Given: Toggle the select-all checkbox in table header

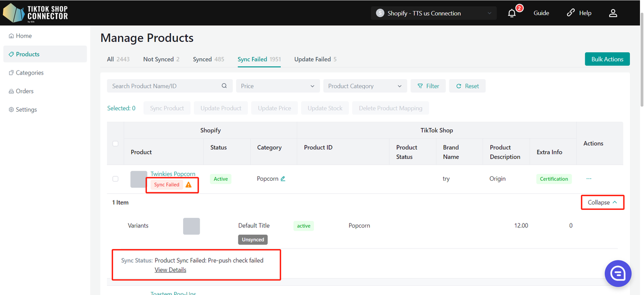Looking at the screenshot, I should [115, 143].
